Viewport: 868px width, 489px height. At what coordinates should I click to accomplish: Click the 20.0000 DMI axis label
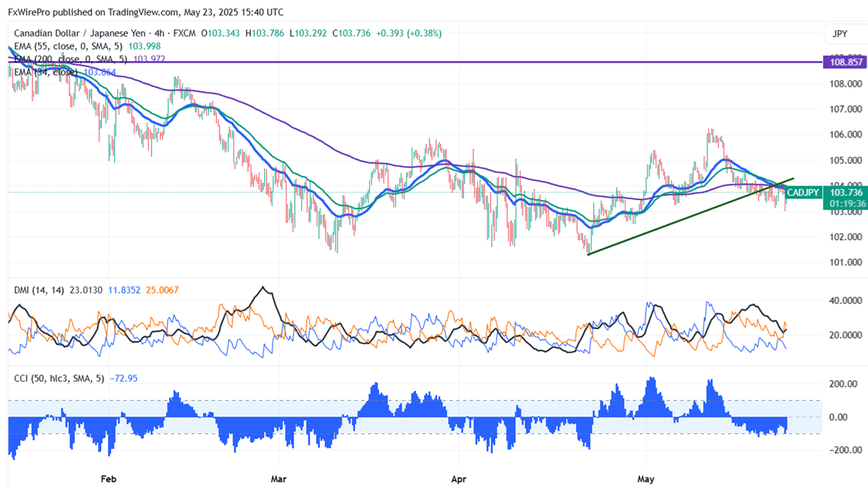pos(846,335)
